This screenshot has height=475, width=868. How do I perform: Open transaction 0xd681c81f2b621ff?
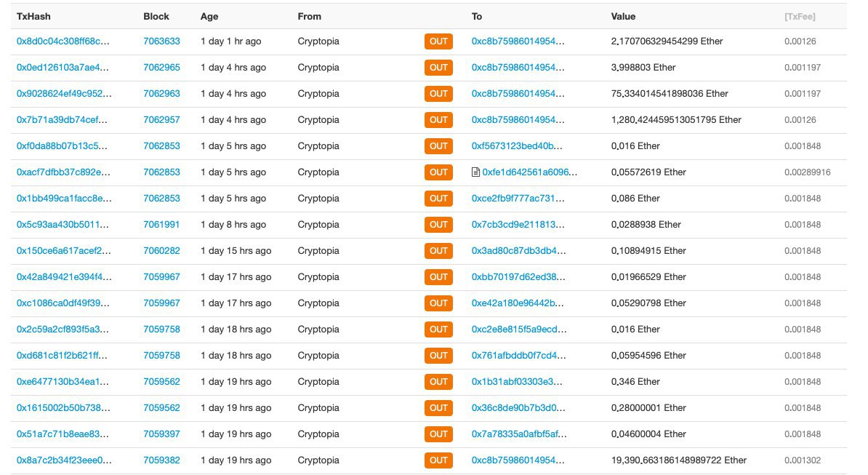point(62,356)
